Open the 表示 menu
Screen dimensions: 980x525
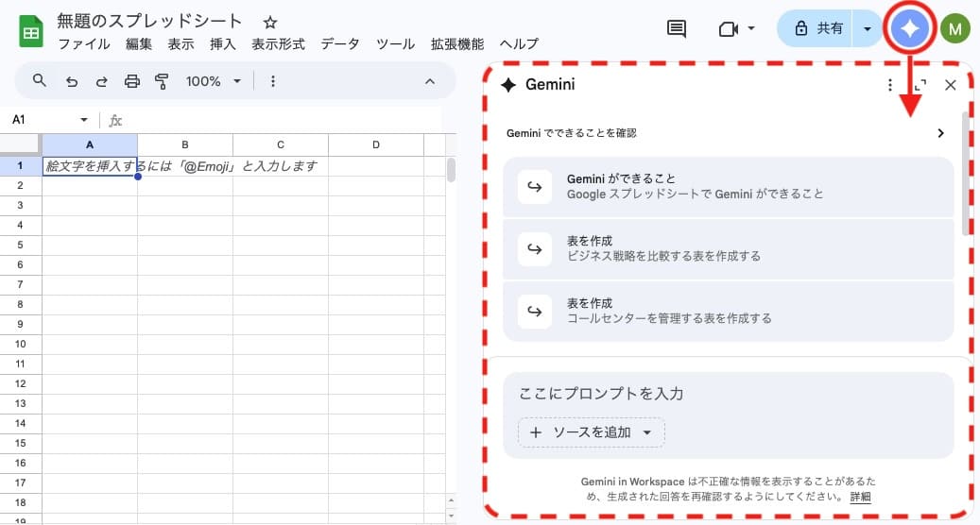pos(180,44)
